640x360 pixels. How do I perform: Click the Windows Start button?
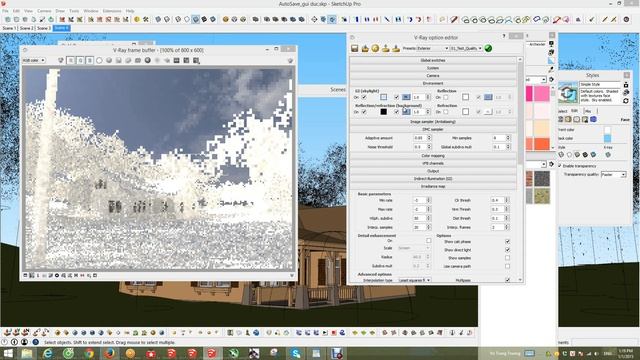pyautogui.click(x=8, y=353)
